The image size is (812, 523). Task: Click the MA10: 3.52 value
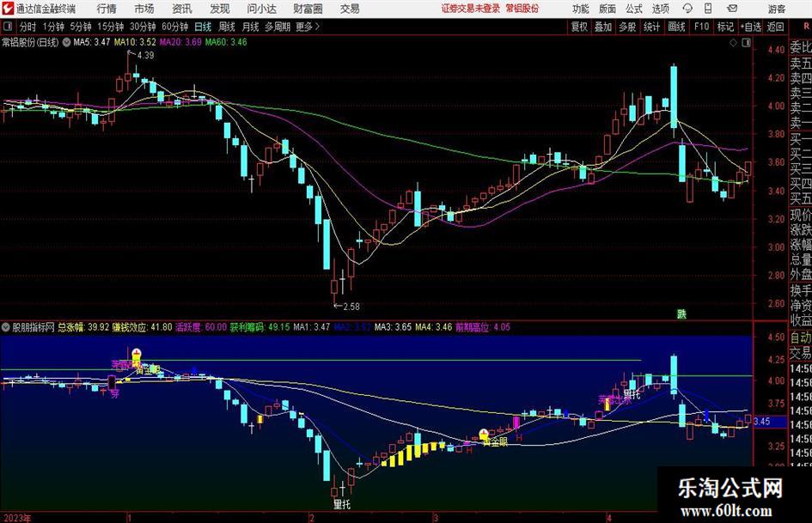135,42
